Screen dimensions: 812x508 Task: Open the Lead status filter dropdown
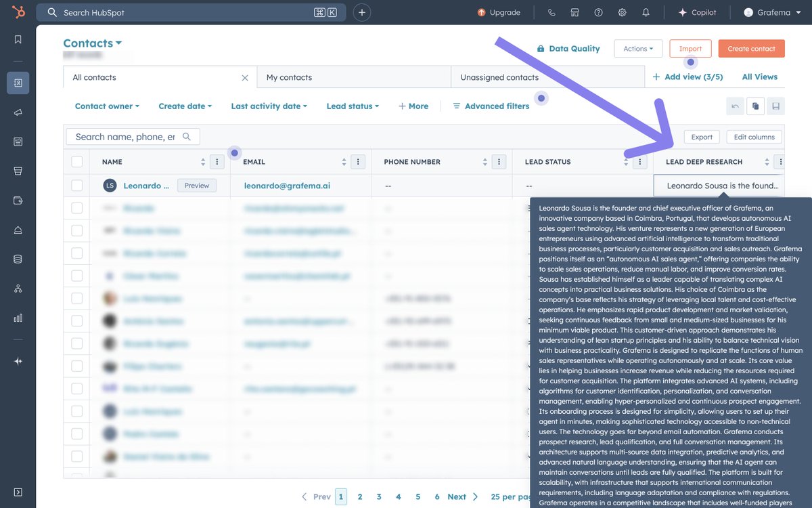coord(353,106)
